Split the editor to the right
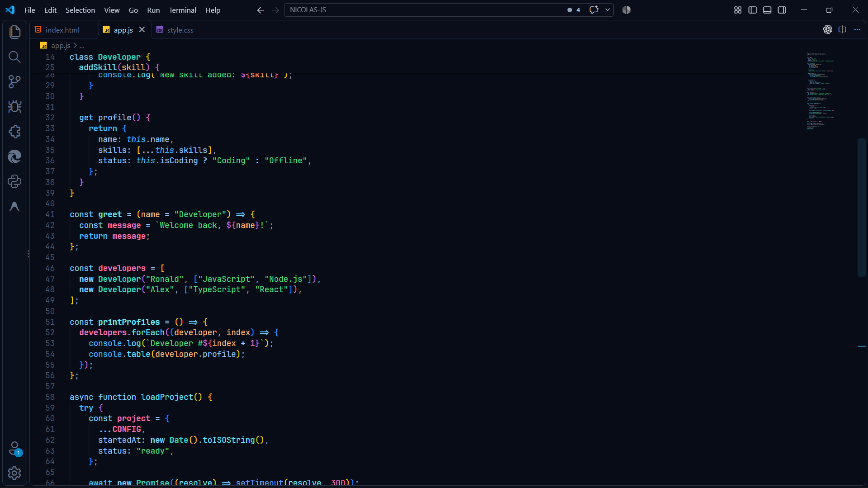The width and height of the screenshot is (868, 488). click(842, 29)
